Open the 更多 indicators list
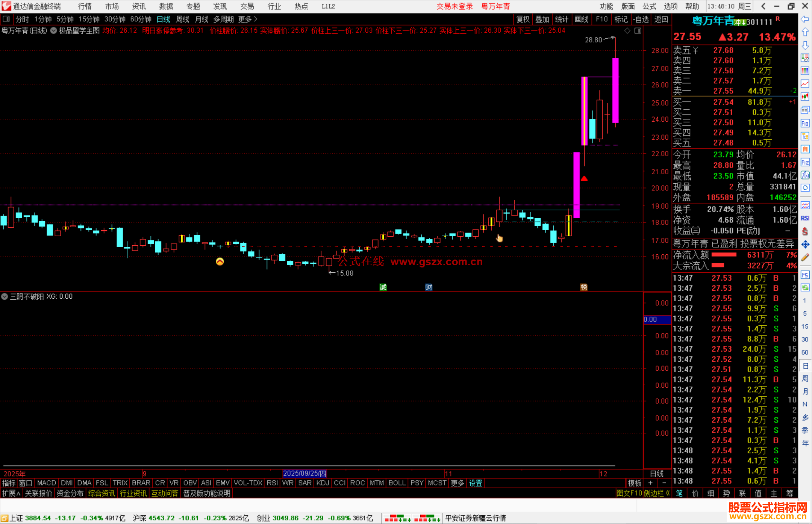Image resolution: width=812 pixels, height=524 pixels. pos(457,483)
